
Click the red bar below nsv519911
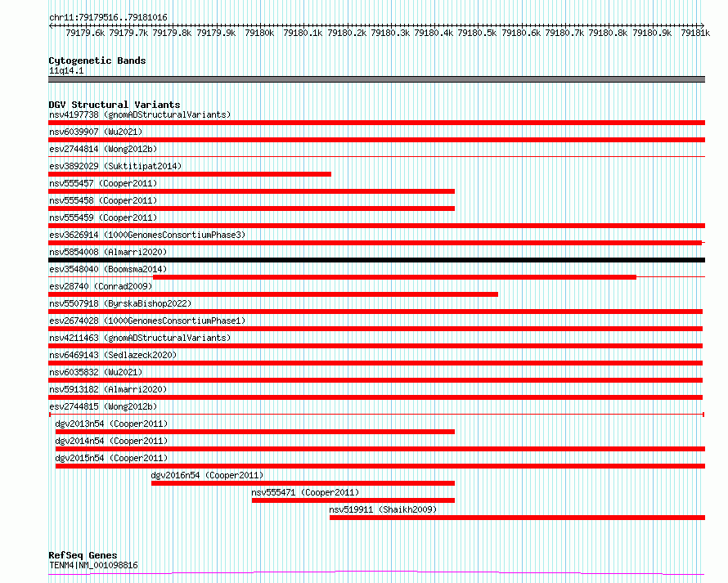[x=517, y=518]
